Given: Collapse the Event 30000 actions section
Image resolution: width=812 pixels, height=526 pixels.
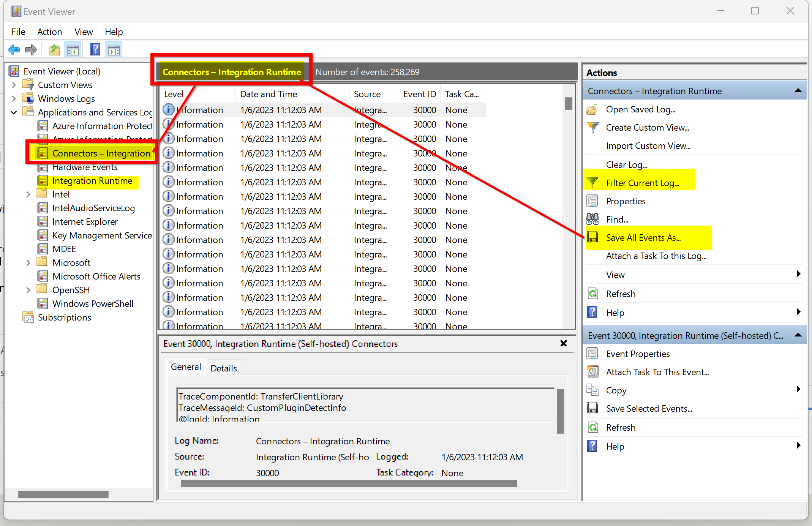Looking at the screenshot, I should coord(798,335).
